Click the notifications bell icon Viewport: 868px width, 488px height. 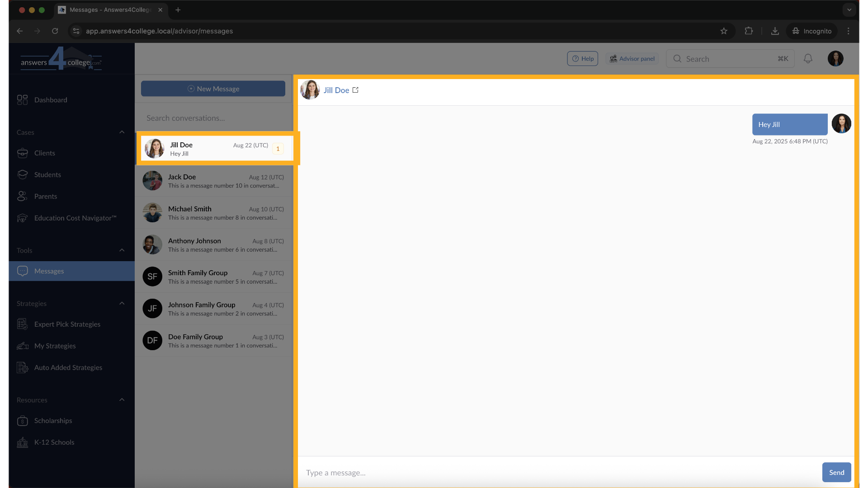808,59
